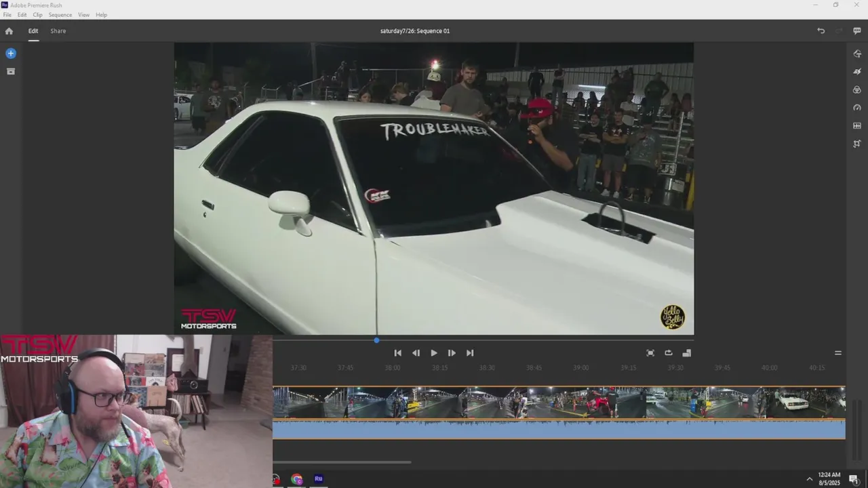Click the 38:00 mark on timeline ruler
Screen dimensions: 868x488
393,368
